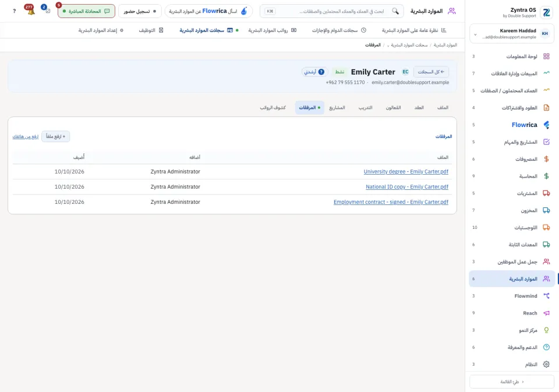Expand the Kareem Haddad account dropdown
559x392 pixels.
point(475,34)
